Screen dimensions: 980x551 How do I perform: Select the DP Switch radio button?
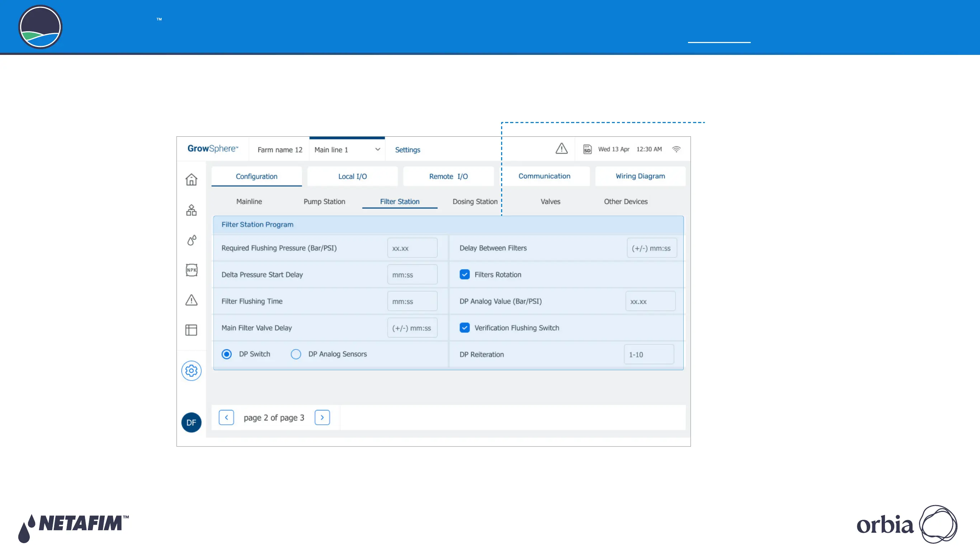[226, 354]
